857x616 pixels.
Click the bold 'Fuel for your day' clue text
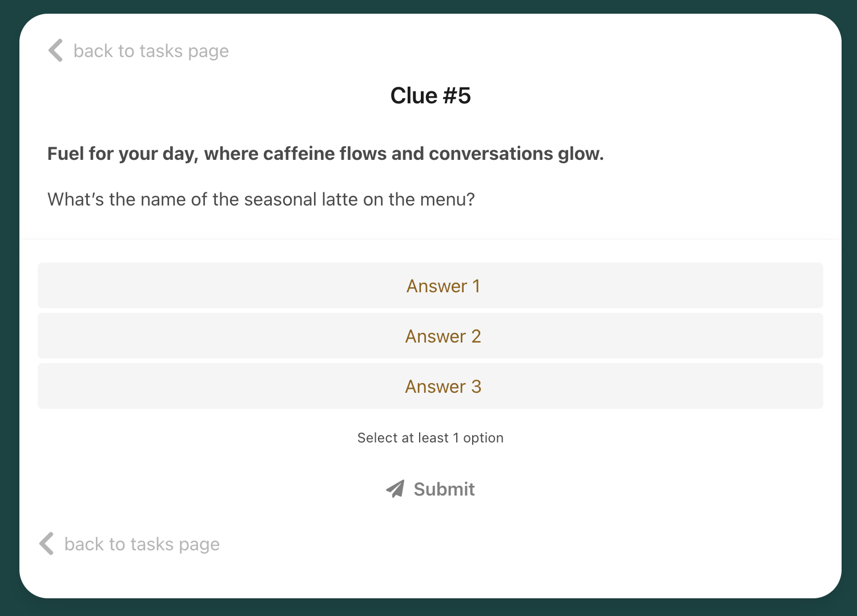tap(325, 154)
